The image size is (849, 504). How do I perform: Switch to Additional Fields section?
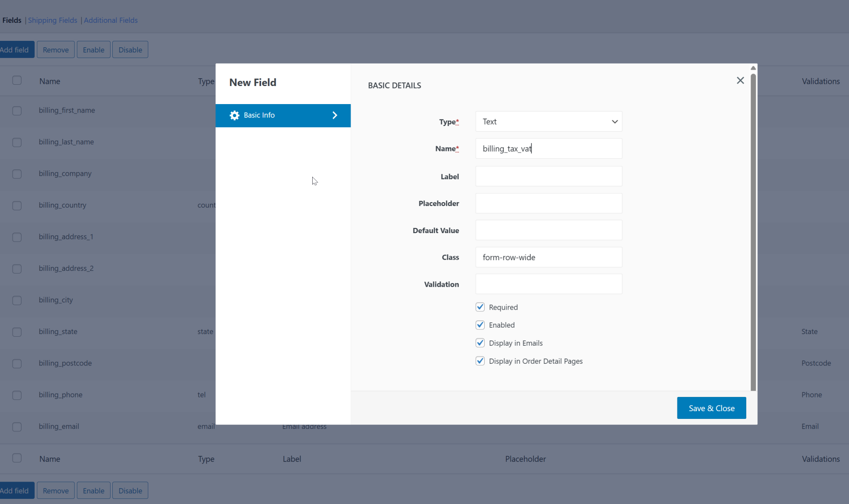coord(111,20)
